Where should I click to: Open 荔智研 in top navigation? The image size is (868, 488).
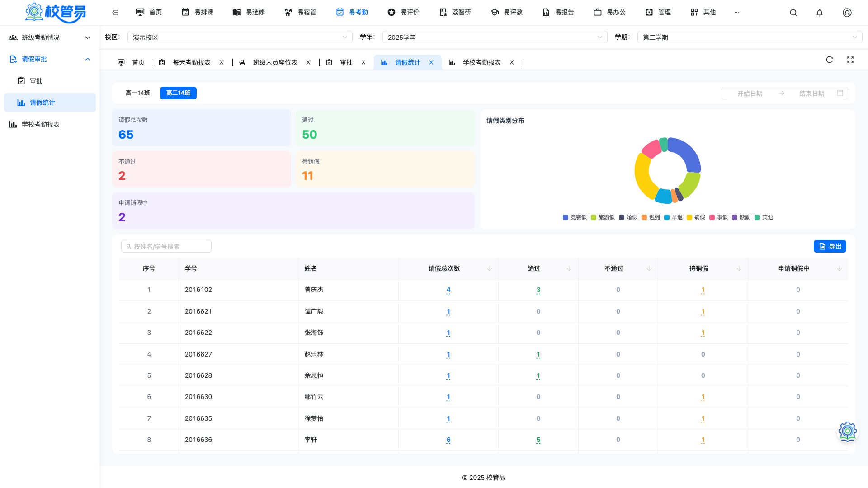coord(455,12)
